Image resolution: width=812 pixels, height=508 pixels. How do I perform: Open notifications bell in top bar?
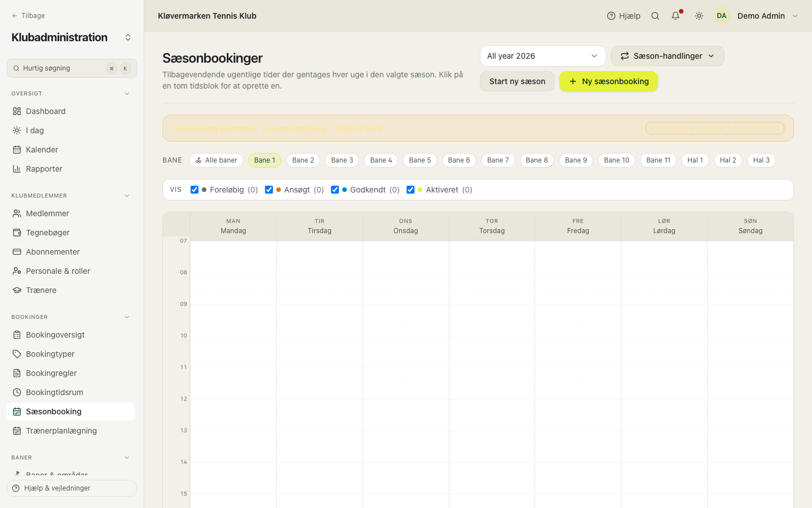pyautogui.click(x=676, y=16)
